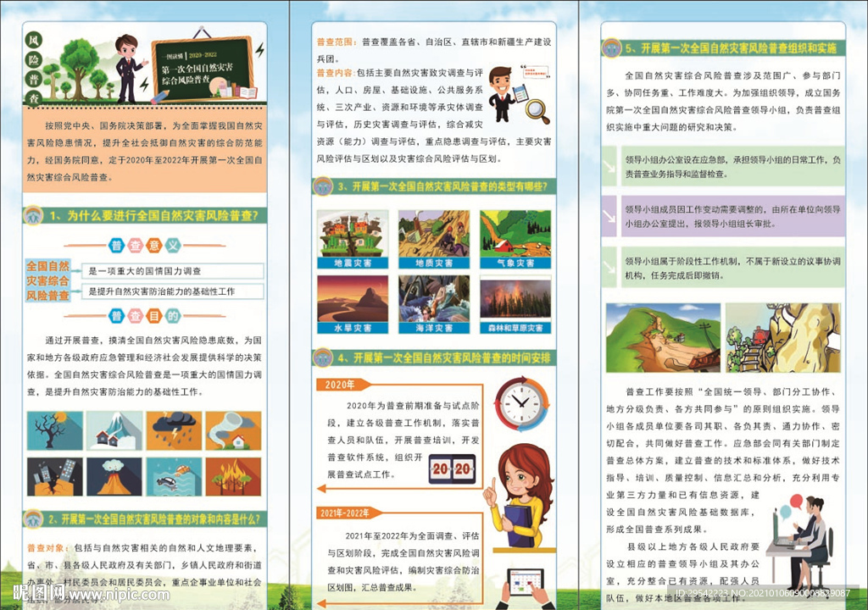Image resolution: width=868 pixels, height=610 pixels.
Task: Click the drought dead tree icon
Action: pos(54,431)
